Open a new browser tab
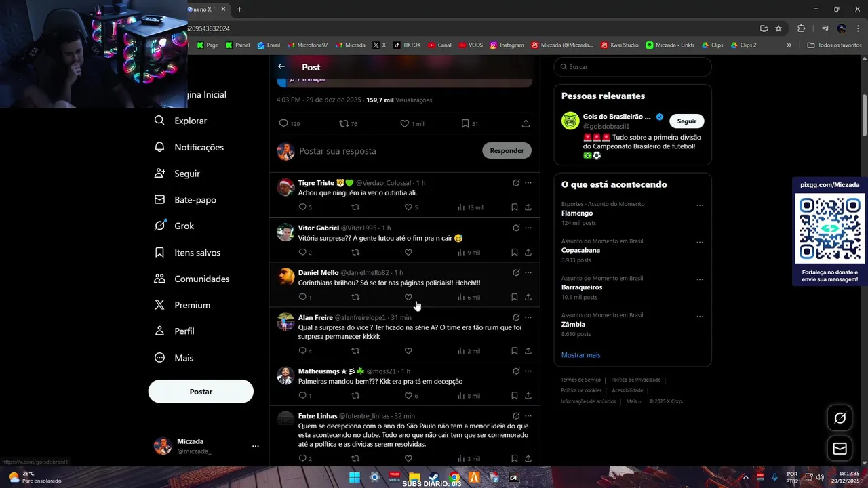Image resolution: width=868 pixels, height=488 pixels. pyautogui.click(x=239, y=9)
